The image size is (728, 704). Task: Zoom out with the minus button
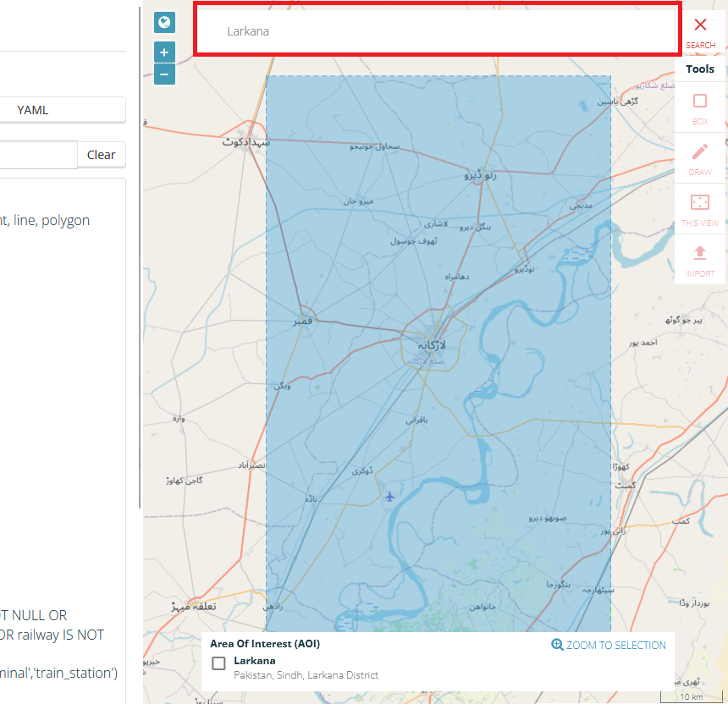point(164,74)
